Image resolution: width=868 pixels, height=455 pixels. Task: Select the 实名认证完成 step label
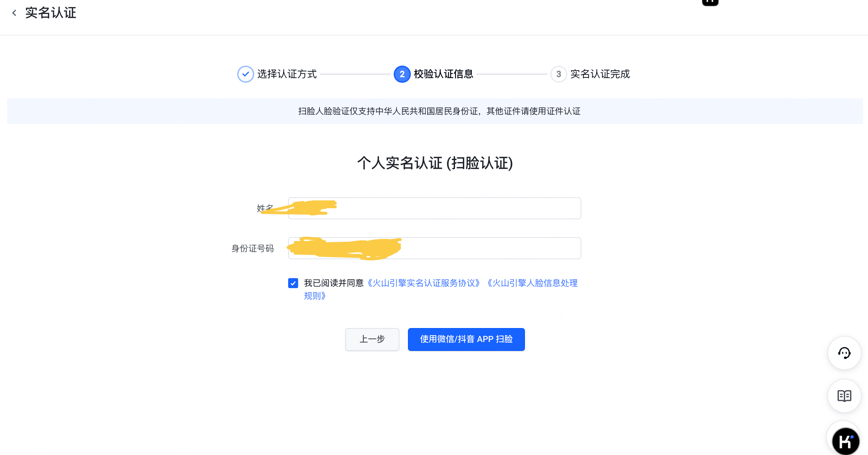point(600,74)
